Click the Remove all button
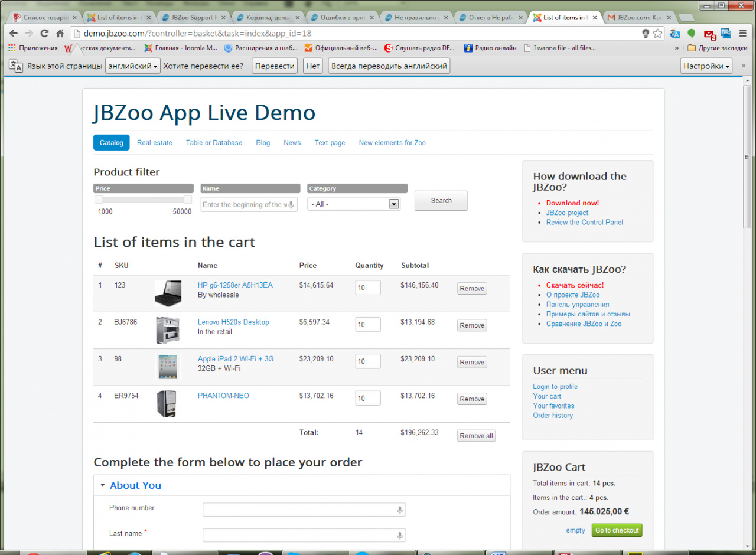 click(476, 436)
